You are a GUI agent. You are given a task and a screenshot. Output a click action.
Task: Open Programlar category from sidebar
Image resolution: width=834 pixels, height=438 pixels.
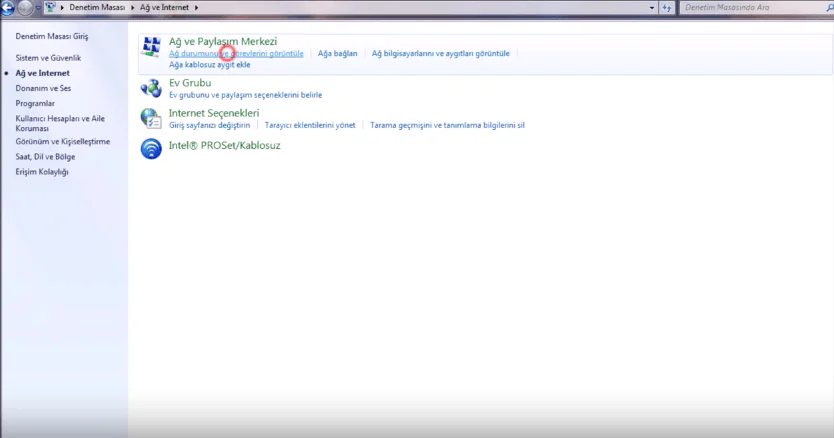click(35, 103)
